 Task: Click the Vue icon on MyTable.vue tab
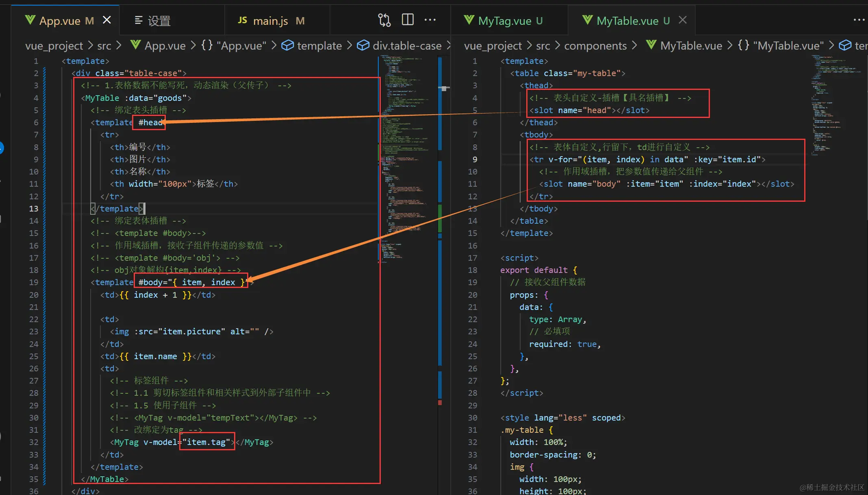[587, 20]
